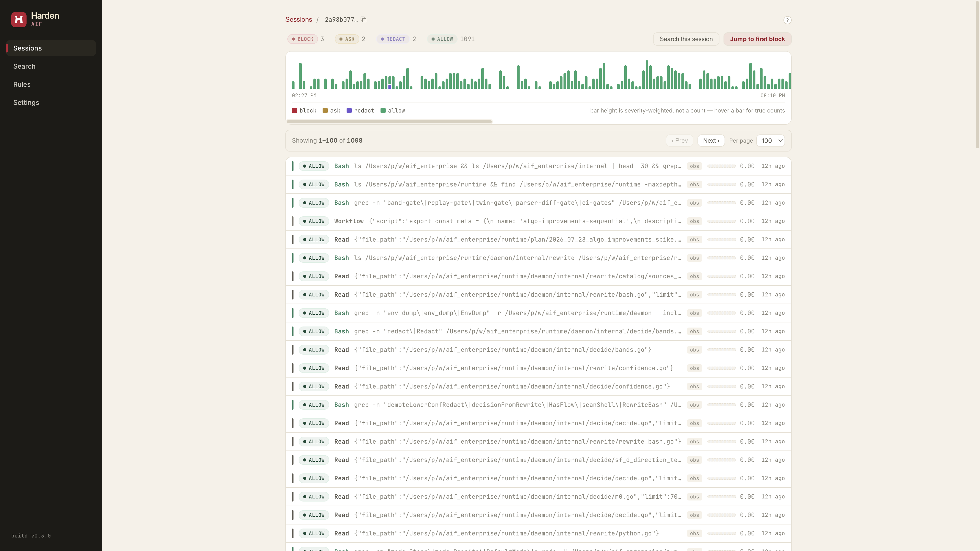Viewport: 980px width, 551px height.
Task: Open the Per page 100 dropdown
Action: pyautogui.click(x=770, y=141)
